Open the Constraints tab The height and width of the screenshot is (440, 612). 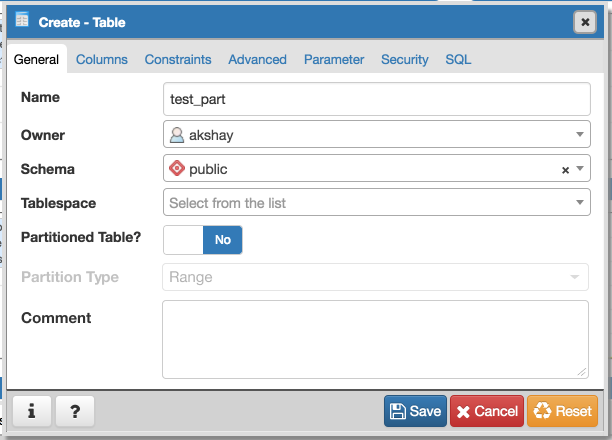pyautogui.click(x=178, y=59)
